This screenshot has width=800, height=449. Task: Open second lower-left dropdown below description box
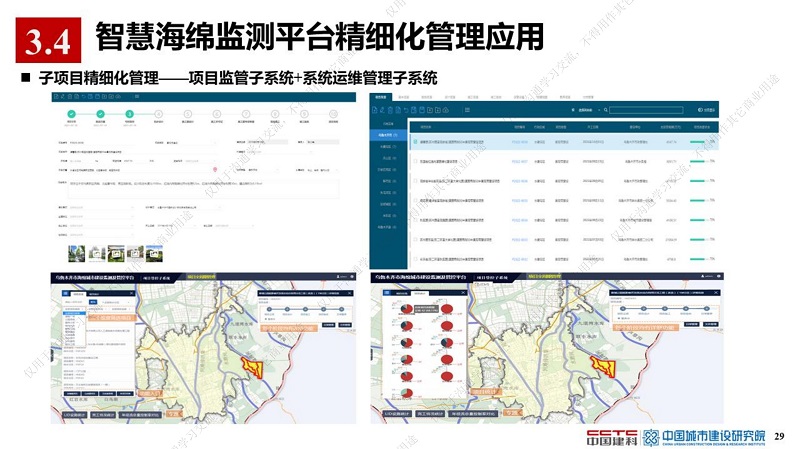102,217
